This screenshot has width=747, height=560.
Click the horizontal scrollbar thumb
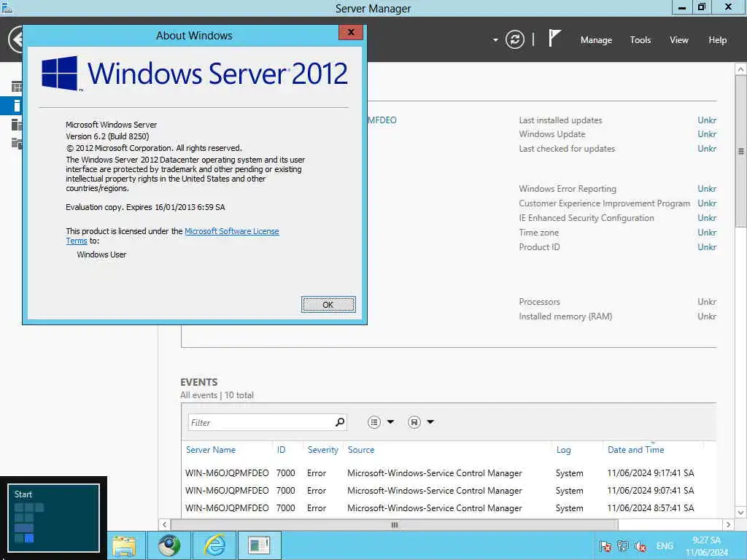point(395,525)
